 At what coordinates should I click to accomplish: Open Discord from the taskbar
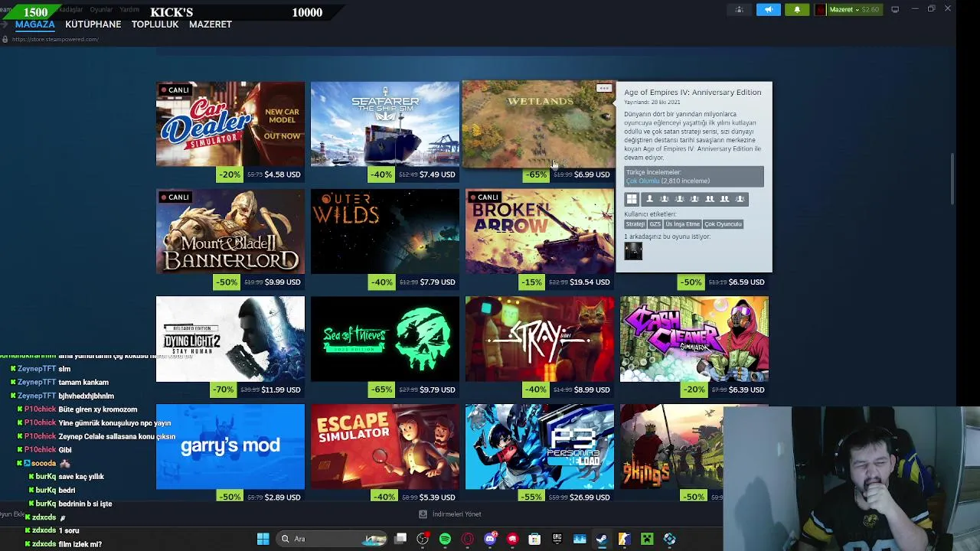click(490, 539)
